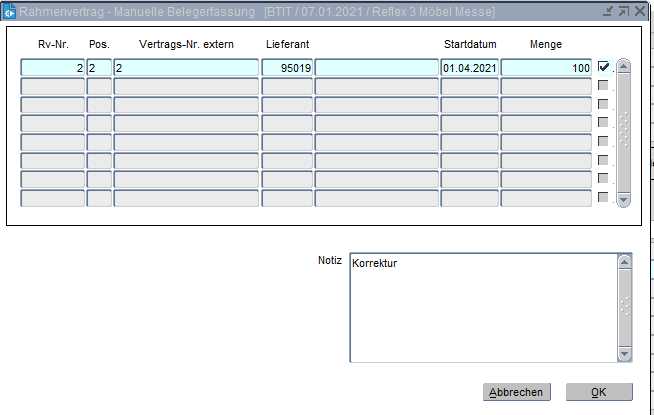Maximize the Rahmenvertrag window
This screenshot has width=654, height=415.
624,10
